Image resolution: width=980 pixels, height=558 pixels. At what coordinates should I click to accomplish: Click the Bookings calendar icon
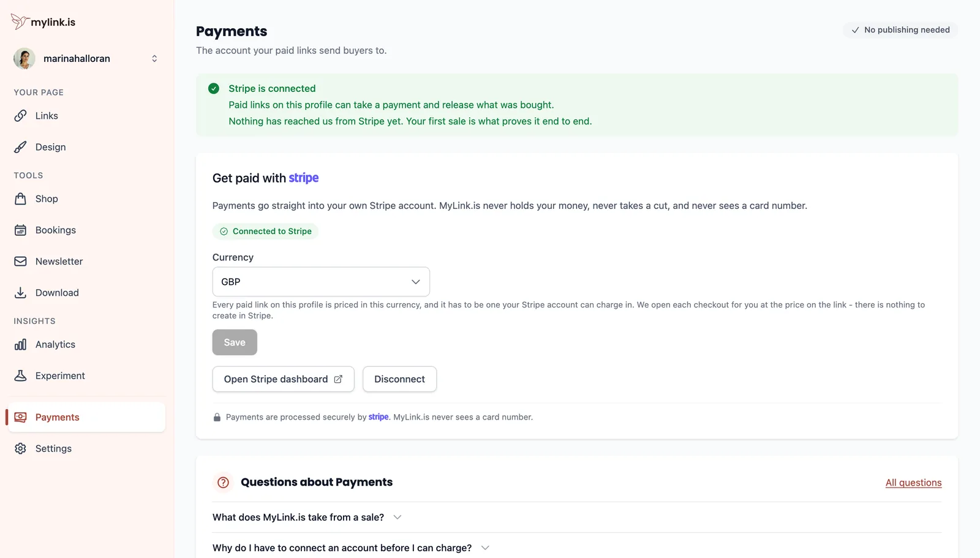coord(20,230)
